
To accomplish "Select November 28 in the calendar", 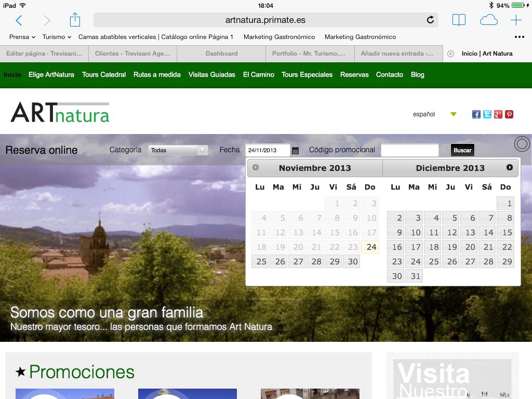I will [x=316, y=261].
